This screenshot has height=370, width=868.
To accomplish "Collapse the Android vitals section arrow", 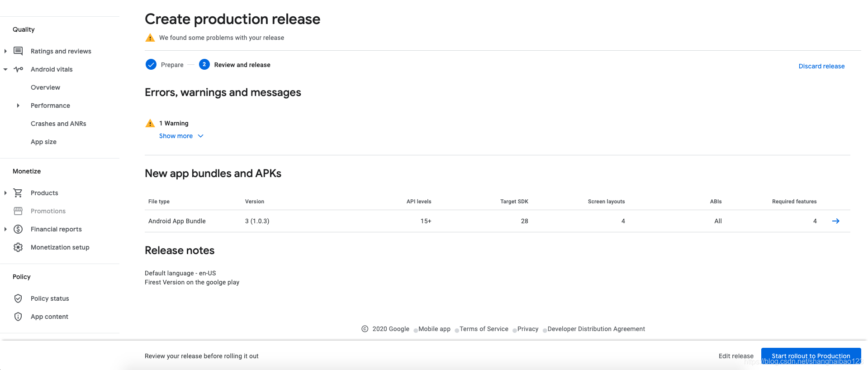I will (5, 69).
